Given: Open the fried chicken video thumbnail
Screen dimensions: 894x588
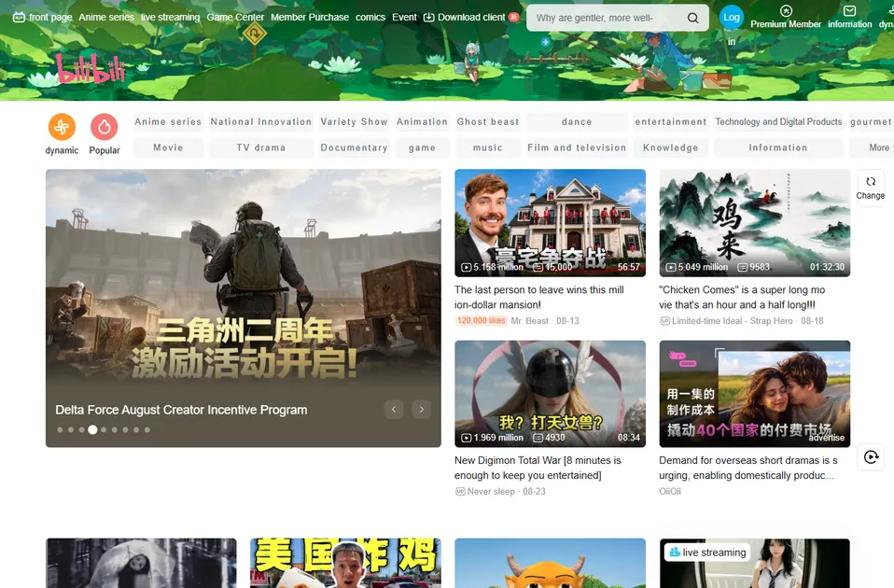Looking at the screenshot, I should click(x=345, y=563).
